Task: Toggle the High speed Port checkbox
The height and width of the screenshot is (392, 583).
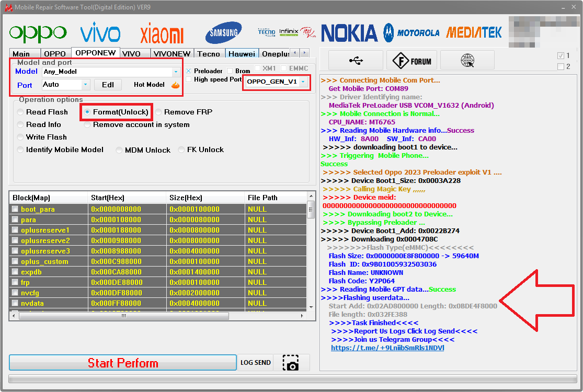Action: coord(189,79)
